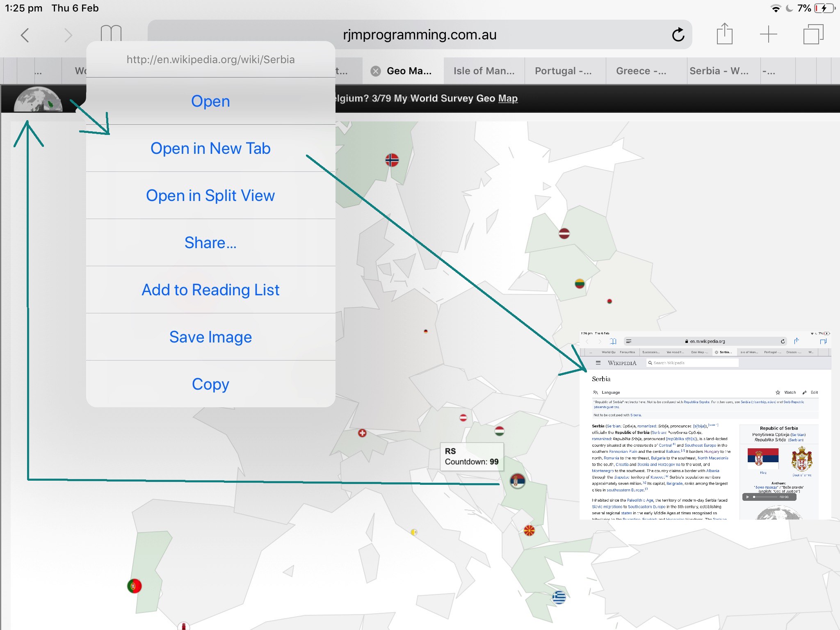Click the small Germany flag marker
Screen dimensions: 840x630
tap(426, 331)
